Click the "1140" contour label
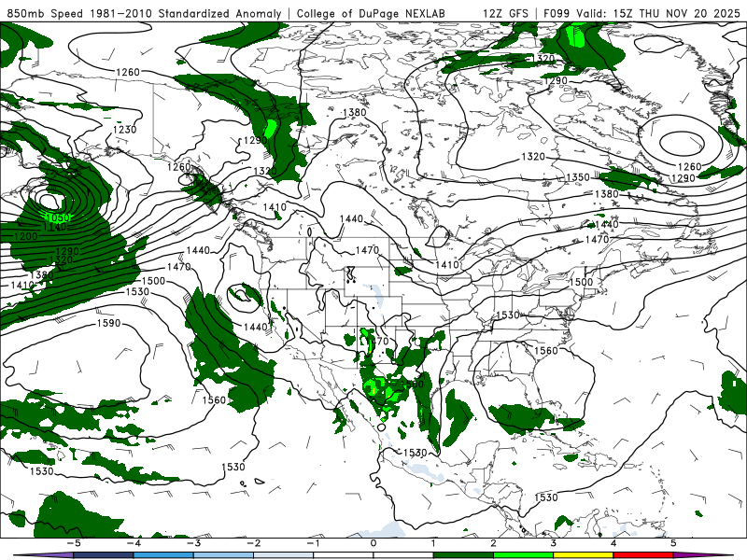Screen dimensions: 747x560 (54, 227)
